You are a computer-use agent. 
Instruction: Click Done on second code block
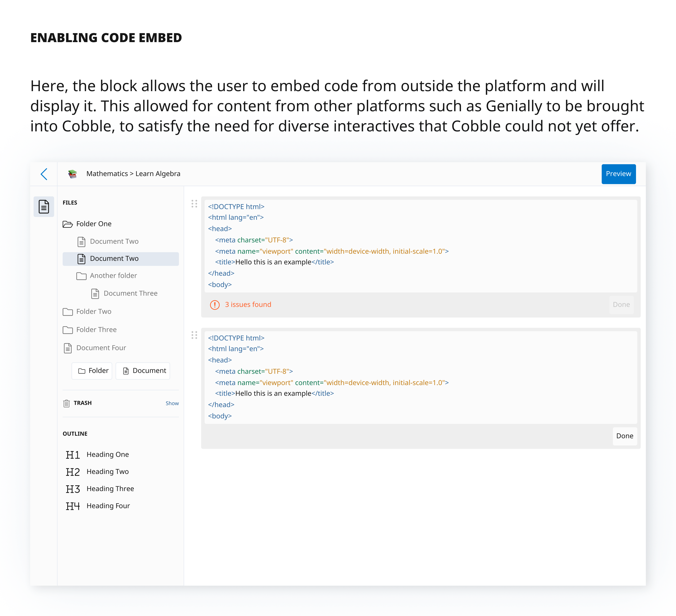tap(624, 436)
